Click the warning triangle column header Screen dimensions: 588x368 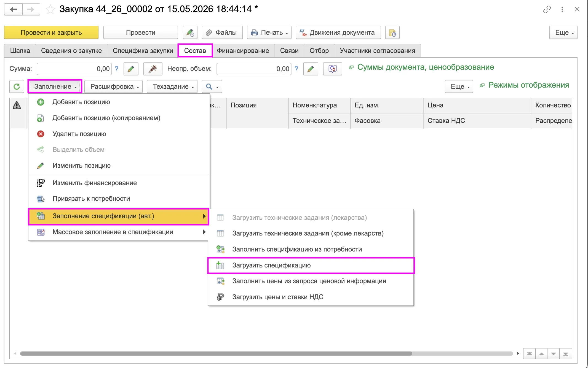pyautogui.click(x=17, y=105)
